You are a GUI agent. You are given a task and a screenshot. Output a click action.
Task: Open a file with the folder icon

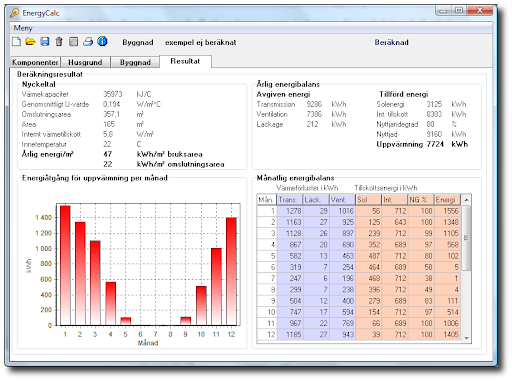click(x=30, y=42)
